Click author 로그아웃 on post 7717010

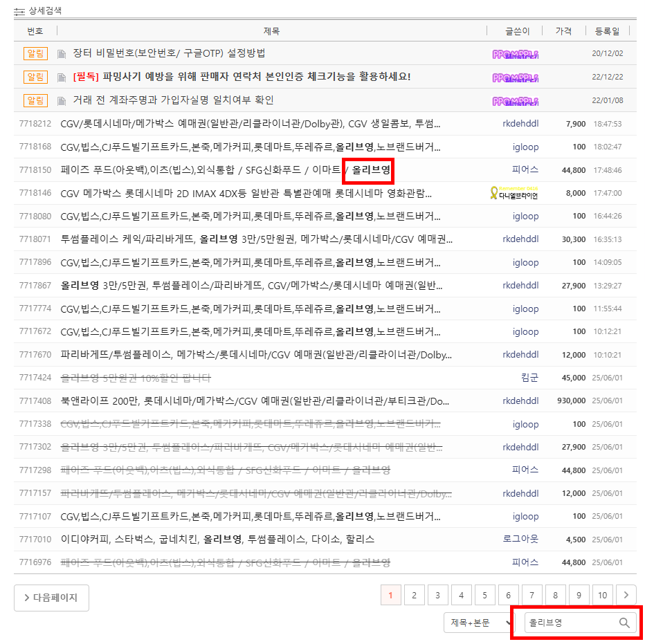tap(520, 539)
